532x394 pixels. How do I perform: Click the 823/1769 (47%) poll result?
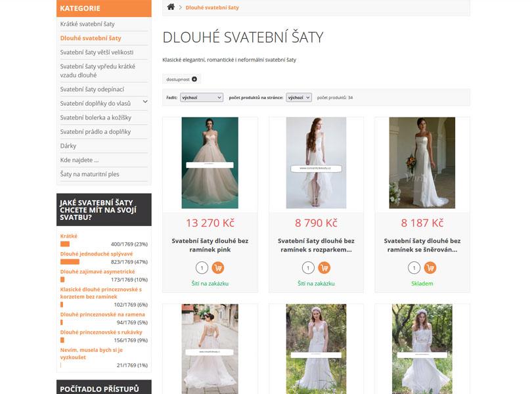[129, 262]
